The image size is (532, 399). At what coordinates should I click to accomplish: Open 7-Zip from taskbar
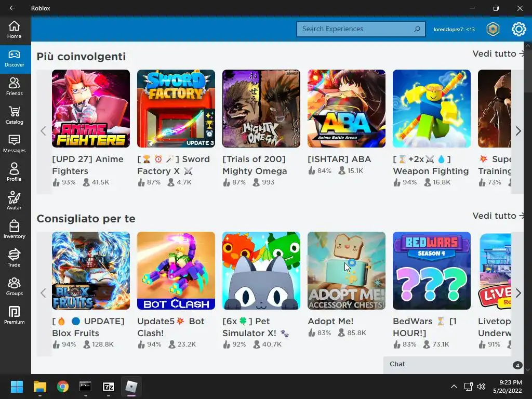[109, 387]
